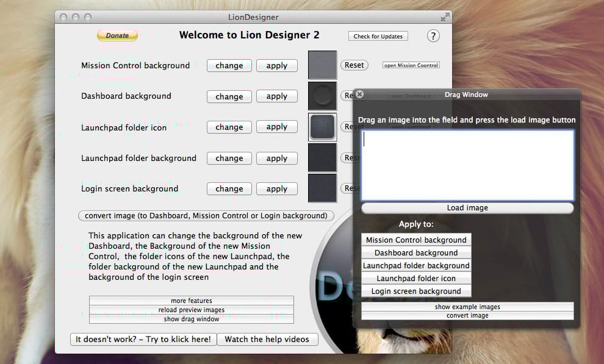Click the "This application can change" description paragraph
Screen dimensions: 604x364
coord(195,256)
